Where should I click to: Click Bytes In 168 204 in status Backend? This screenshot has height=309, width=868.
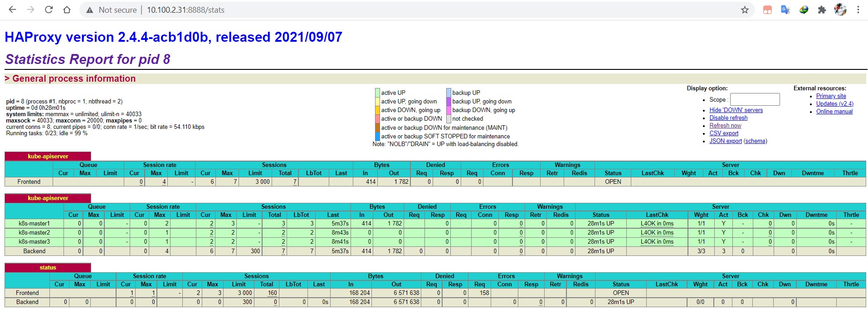click(360, 302)
